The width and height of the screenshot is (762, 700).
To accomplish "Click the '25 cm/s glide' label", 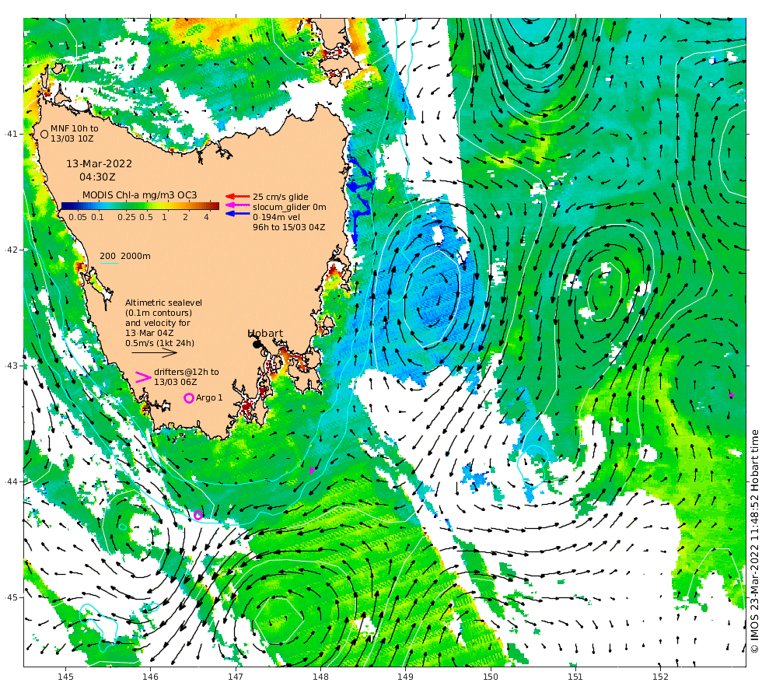I will click(x=281, y=197).
